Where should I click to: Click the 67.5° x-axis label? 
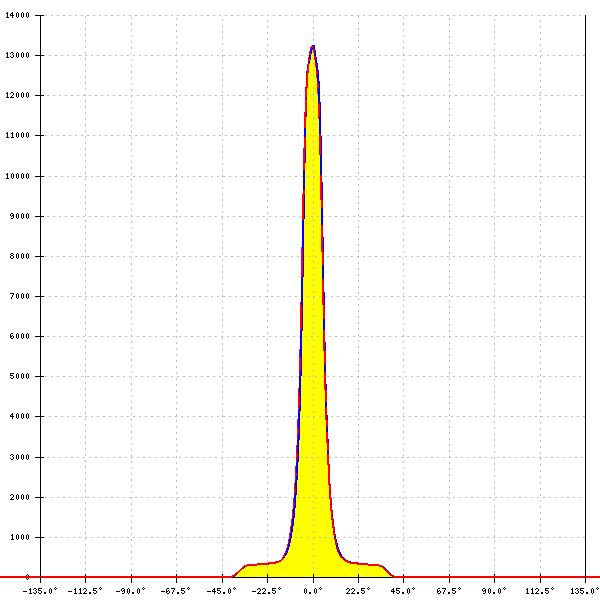[449, 591]
